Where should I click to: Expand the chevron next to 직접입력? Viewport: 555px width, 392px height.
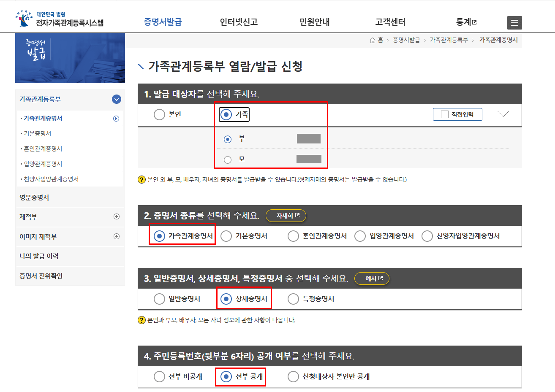(503, 113)
